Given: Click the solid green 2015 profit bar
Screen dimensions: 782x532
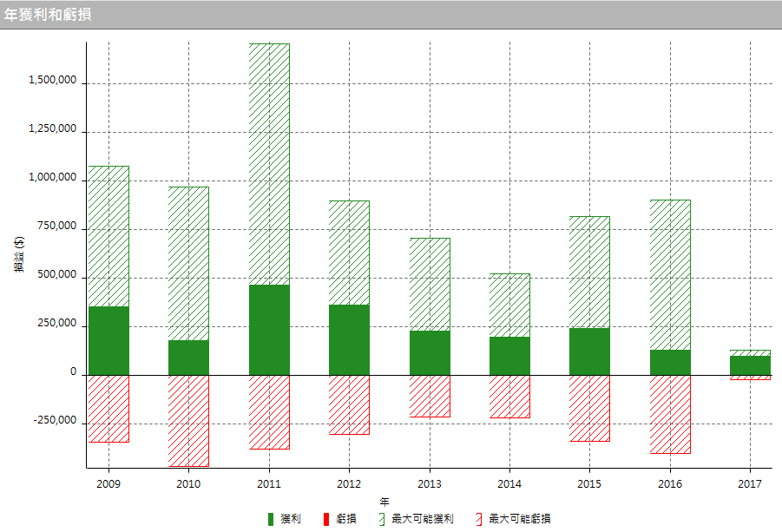Looking at the screenshot, I should pos(589,351).
